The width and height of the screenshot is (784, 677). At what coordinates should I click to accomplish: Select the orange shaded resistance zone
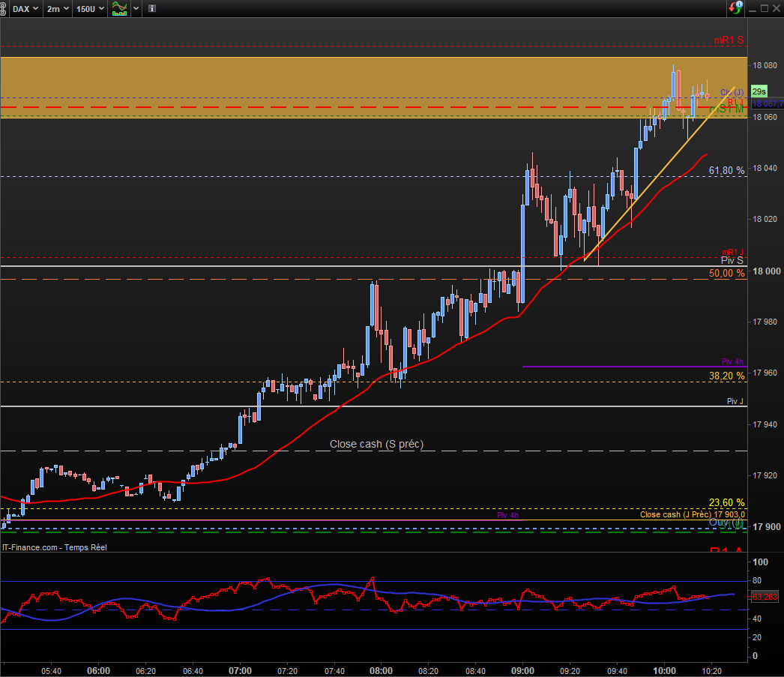(300, 76)
